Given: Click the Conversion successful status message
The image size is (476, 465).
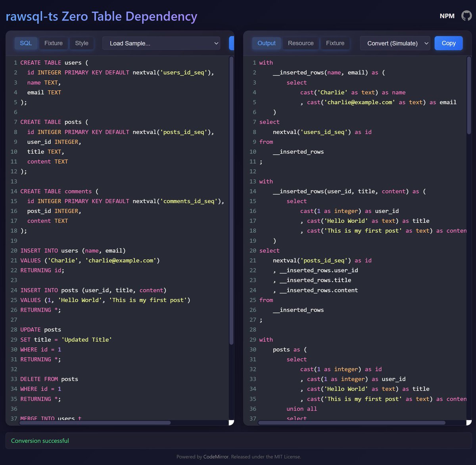Looking at the screenshot, I should point(40,440).
